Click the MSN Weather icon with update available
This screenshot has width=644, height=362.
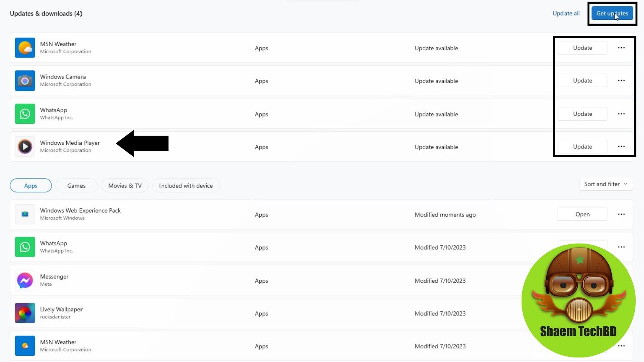pyautogui.click(x=25, y=48)
